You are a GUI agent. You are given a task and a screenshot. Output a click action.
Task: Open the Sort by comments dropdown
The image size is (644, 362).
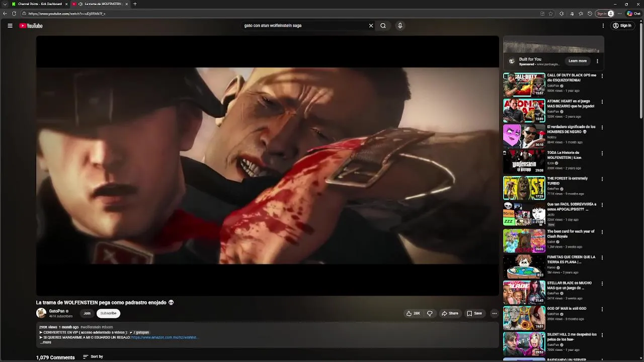(x=93, y=356)
